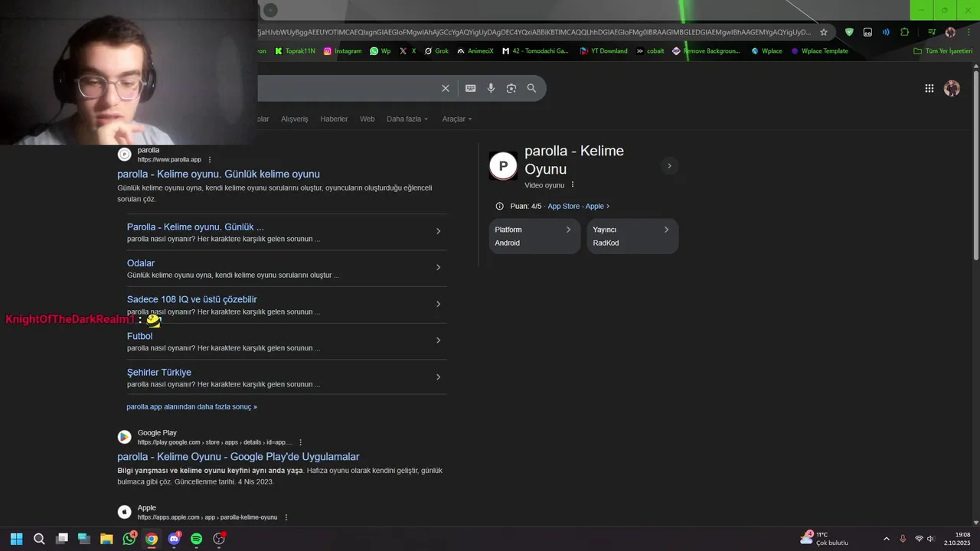The image size is (980, 551).
Task: Open the media control toolbar button
Action: [932, 32]
